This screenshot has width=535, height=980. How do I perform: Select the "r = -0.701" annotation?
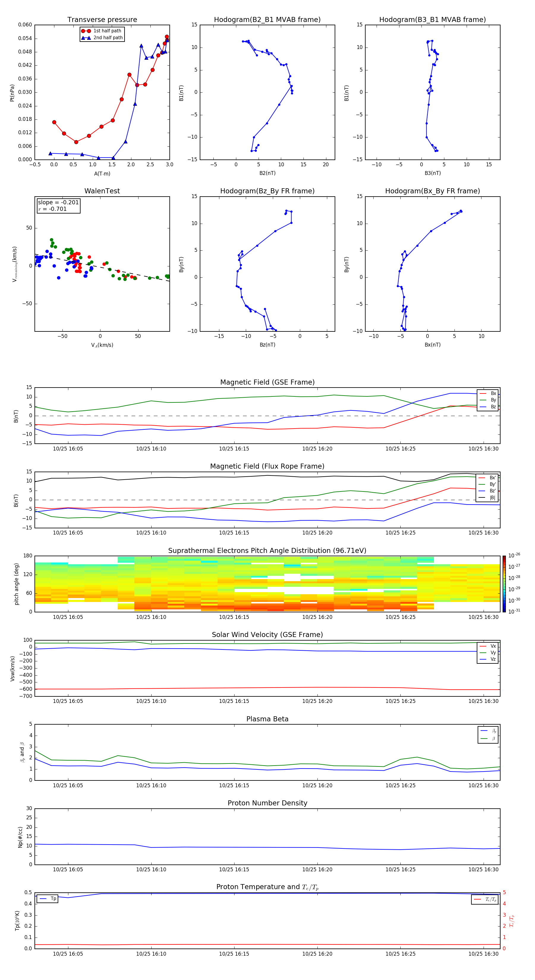[53, 209]
